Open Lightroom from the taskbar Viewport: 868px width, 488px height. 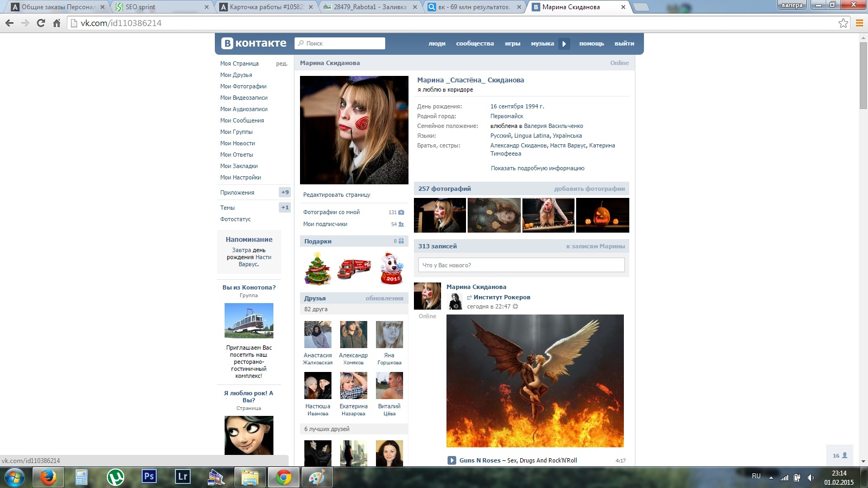[182, 477]
